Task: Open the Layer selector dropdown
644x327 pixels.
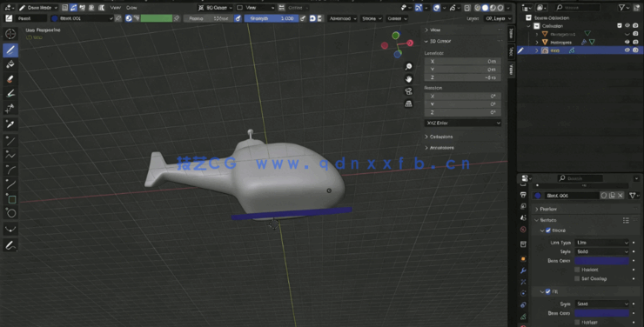Action: tap(498, 18)
